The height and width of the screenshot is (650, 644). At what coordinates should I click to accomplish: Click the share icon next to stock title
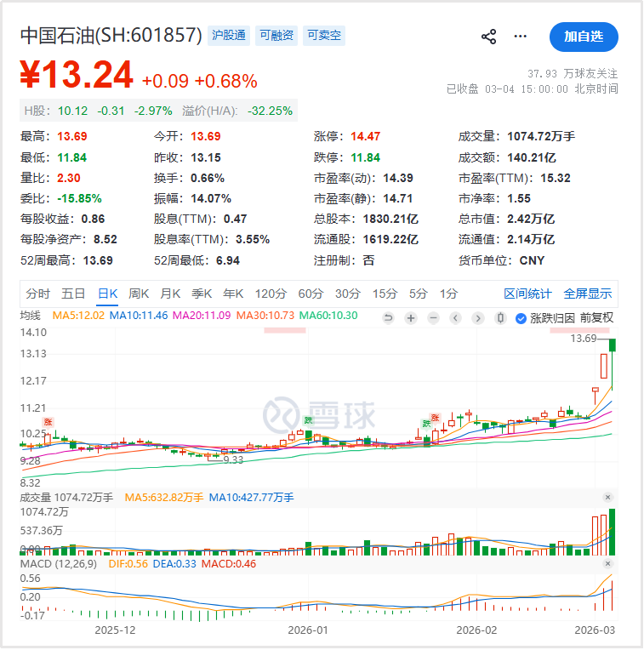click(x=489, y=37)
